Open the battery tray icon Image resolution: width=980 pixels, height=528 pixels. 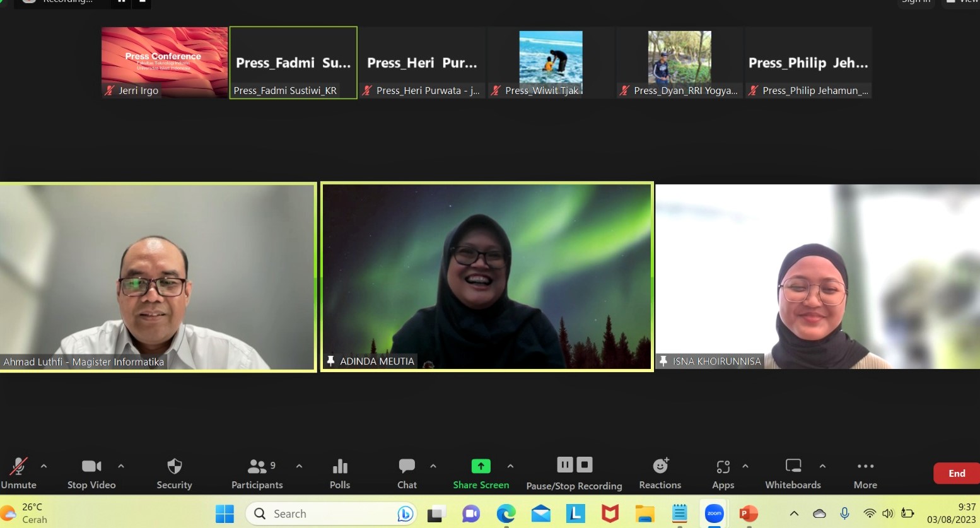pyautogui.click(x=908, y=513)
